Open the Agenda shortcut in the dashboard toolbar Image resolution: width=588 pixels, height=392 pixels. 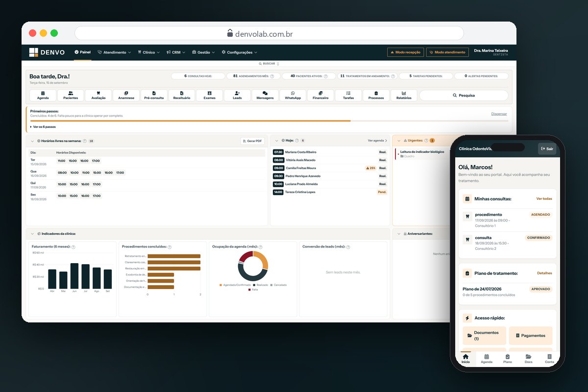[43, 96]
